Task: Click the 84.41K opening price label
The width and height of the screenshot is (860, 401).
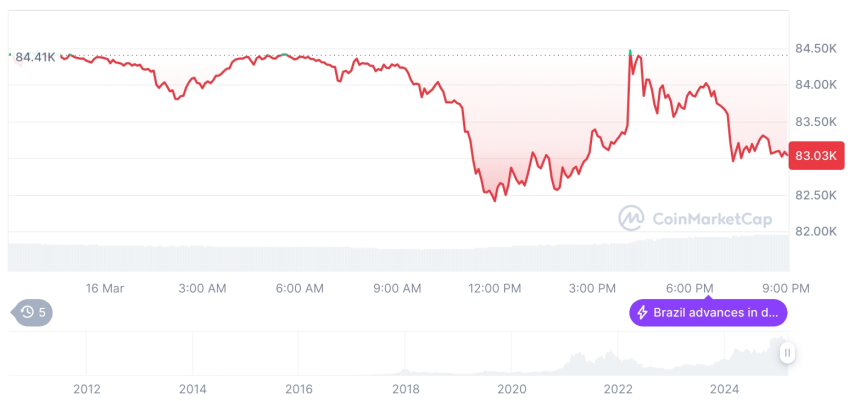Action: click(35, 57)
